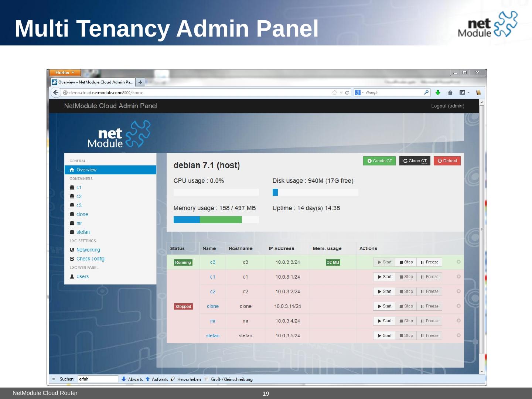Click the settings gear icon for stefan row
532x399 pixels.
(458, 335)
